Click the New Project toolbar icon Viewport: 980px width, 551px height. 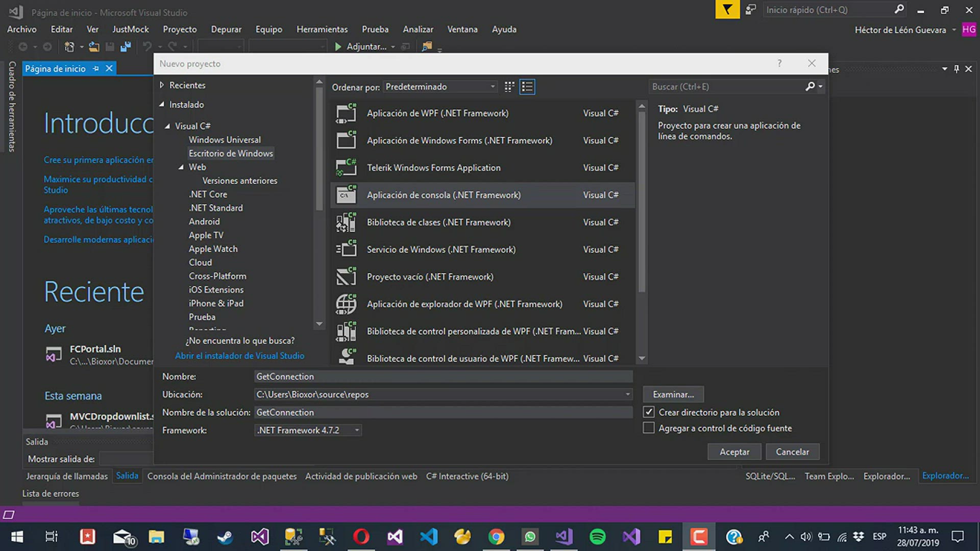coord(69,47)
